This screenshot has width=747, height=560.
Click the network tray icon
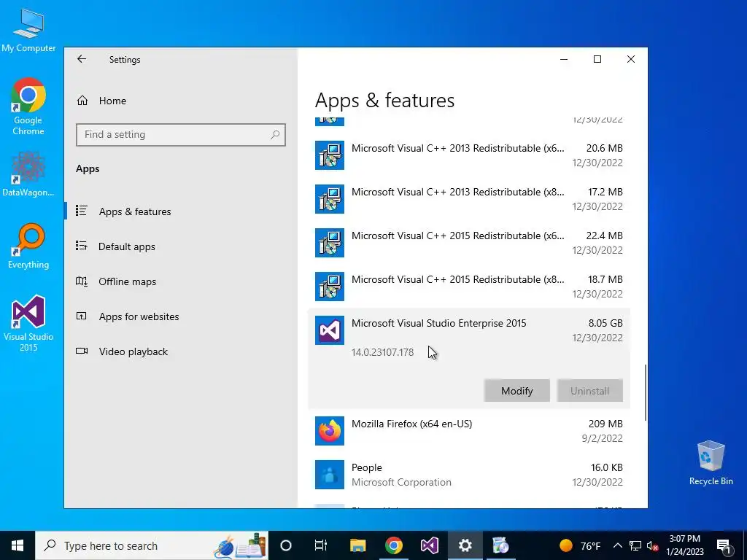click(x=635, y=545)
